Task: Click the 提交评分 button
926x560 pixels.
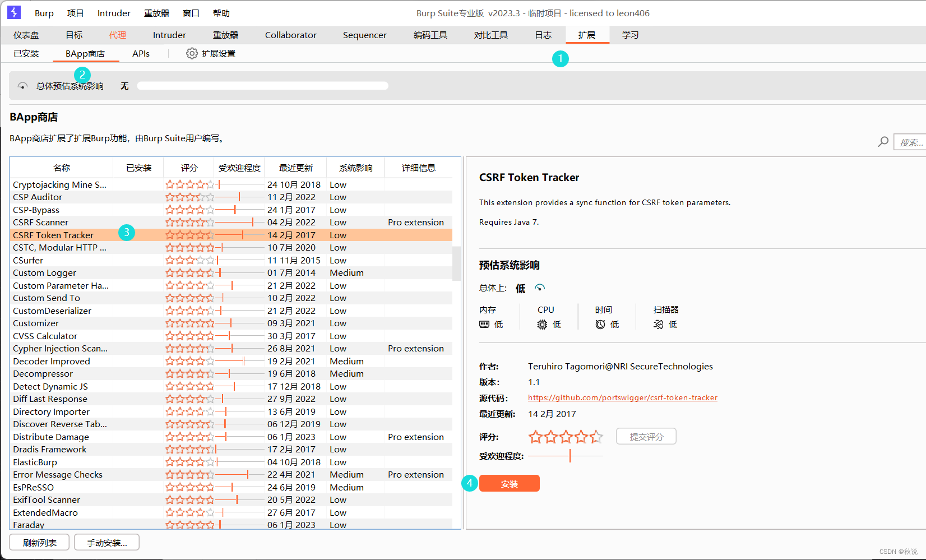Action: point(646,436)
